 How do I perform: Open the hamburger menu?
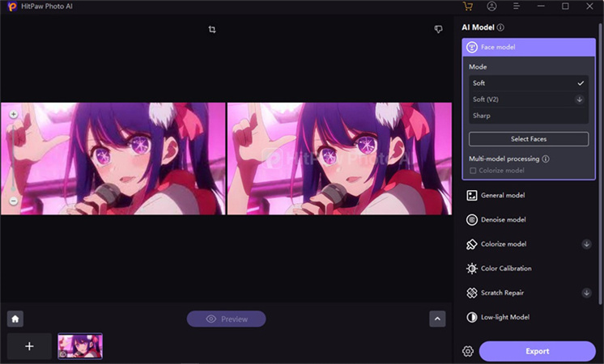coord(517,6)
